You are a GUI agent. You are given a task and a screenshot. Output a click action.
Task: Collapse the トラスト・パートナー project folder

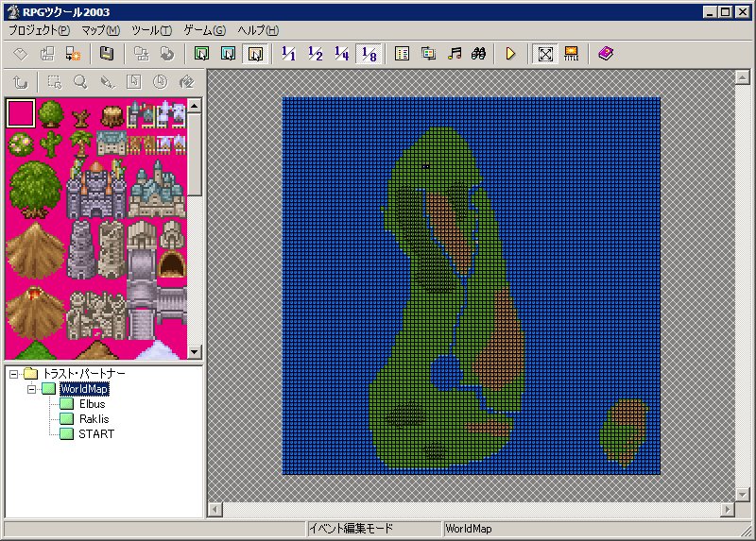coord(13,374)
